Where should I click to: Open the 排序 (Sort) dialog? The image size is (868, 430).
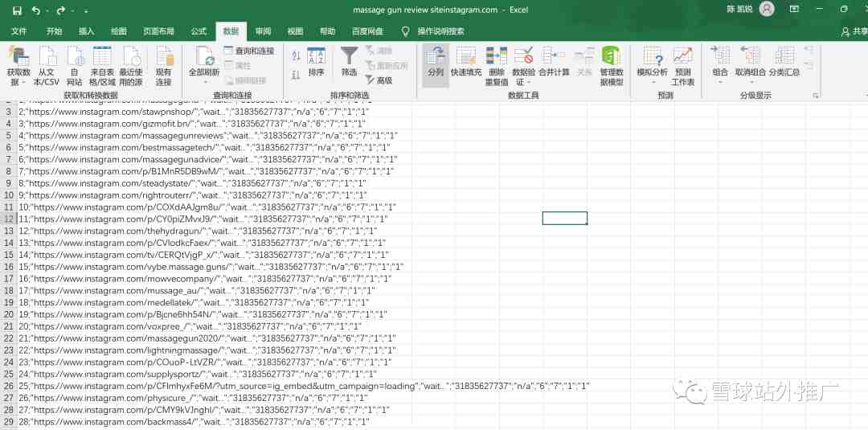[316, 61]
